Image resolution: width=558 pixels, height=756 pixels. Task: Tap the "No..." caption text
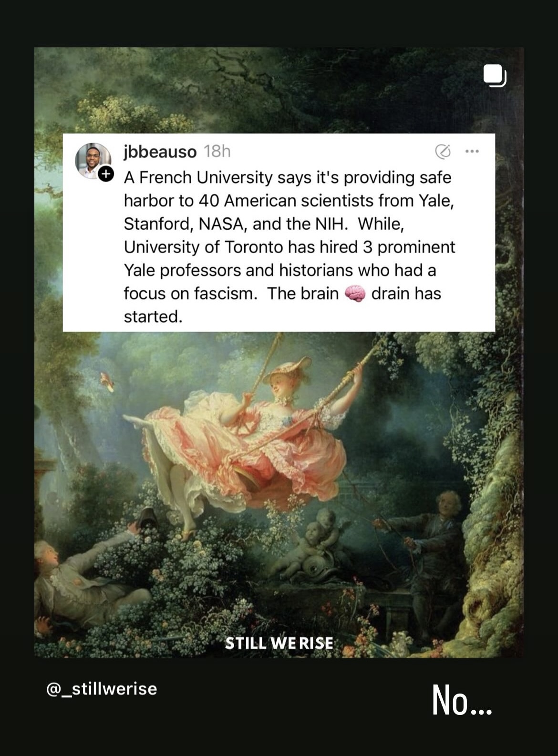click(x=462, y=700)
